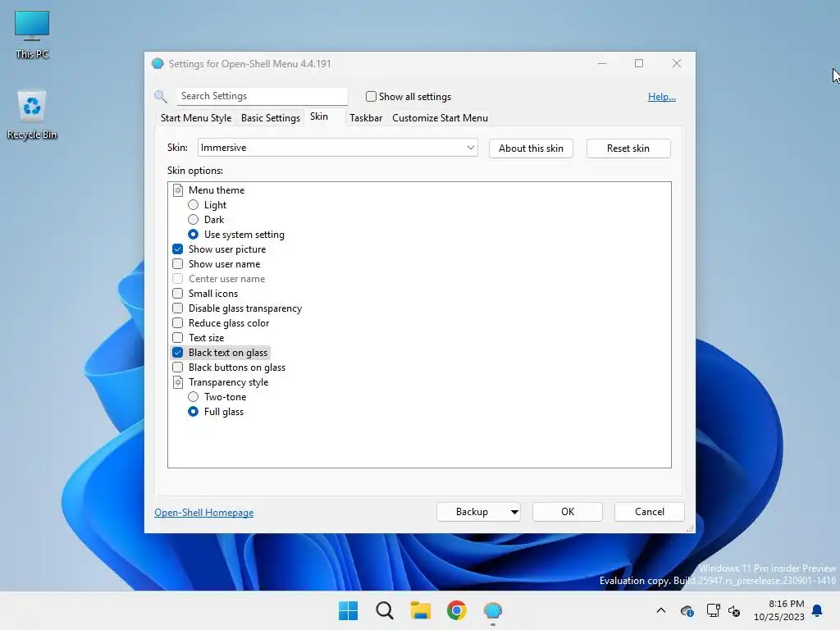Toggle Show all settings checkbox
This screenshot has height=630, width=840.
(371, 97)
